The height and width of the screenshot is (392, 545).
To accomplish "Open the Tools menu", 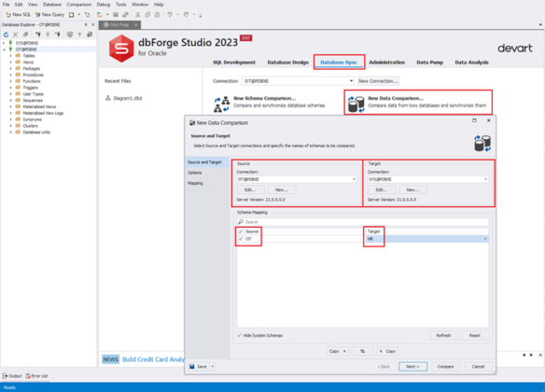I will 121,5.
